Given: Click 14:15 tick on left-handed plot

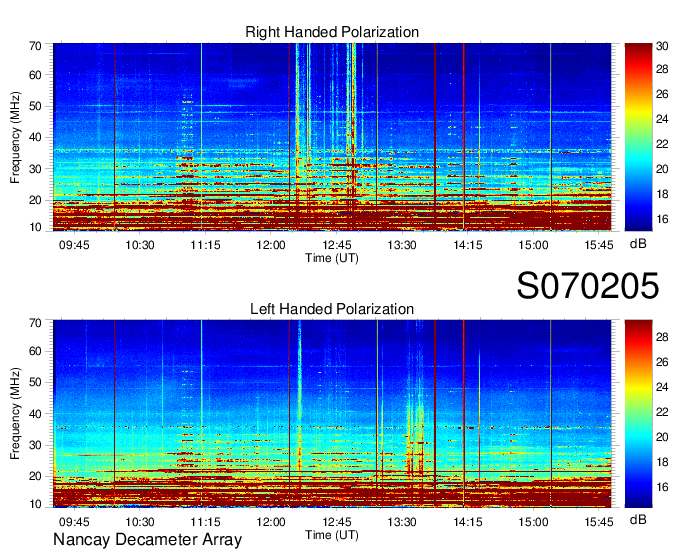Looking at the screenshot, I should click(468, 522).
